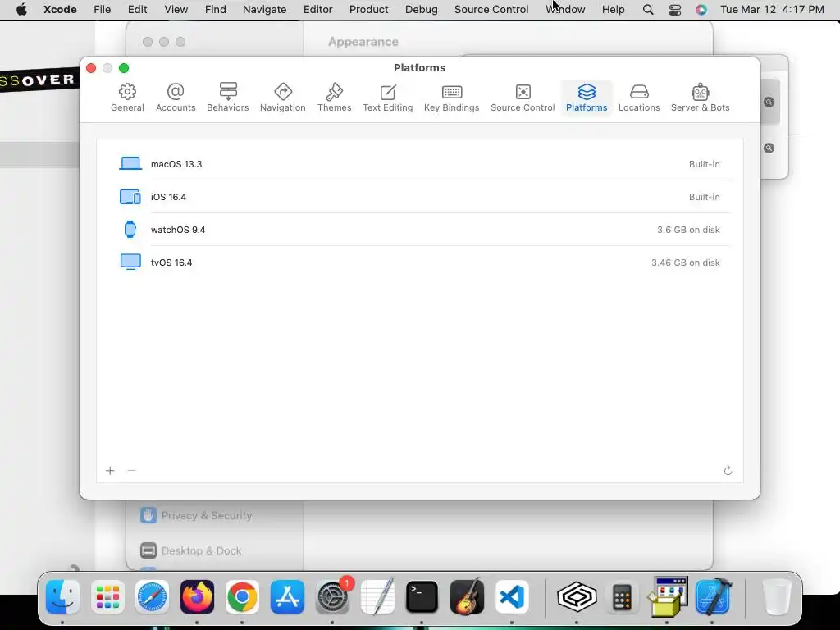The height and width of the screenshot is (630, 840).
Task: Open the App Store from the Dock
Action: (x=287, y=597)
